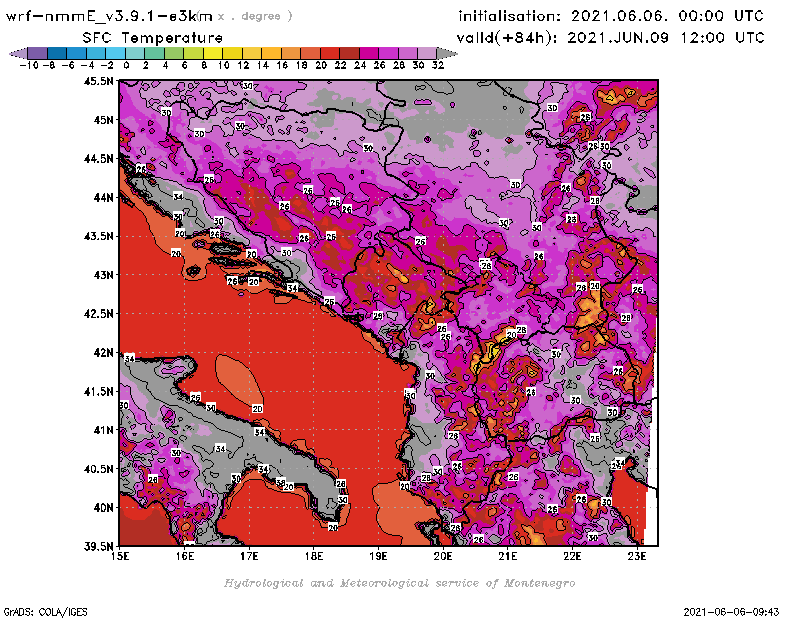Click the '45.5N' latitude axis label
The image size is (800, 618).
click(x=98, y=81)
